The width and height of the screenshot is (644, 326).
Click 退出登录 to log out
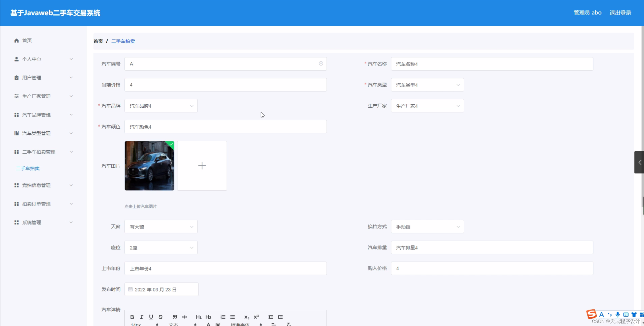[620, 12]
